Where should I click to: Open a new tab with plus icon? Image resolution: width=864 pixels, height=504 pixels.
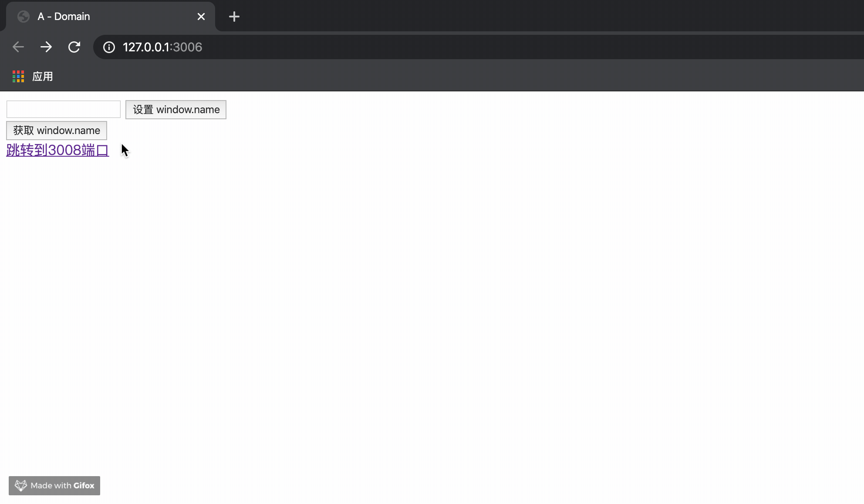(x=234, y=17)
